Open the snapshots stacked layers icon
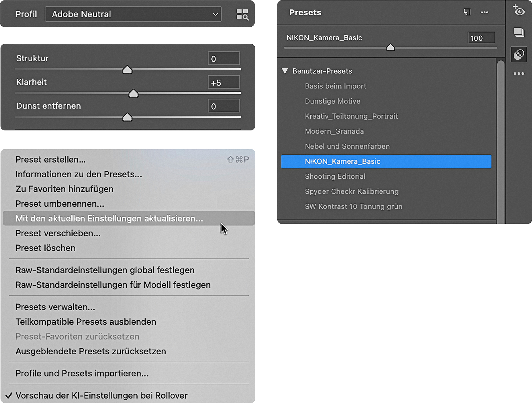The width and height of the screenshot is (532, 403). pos(519,32)
